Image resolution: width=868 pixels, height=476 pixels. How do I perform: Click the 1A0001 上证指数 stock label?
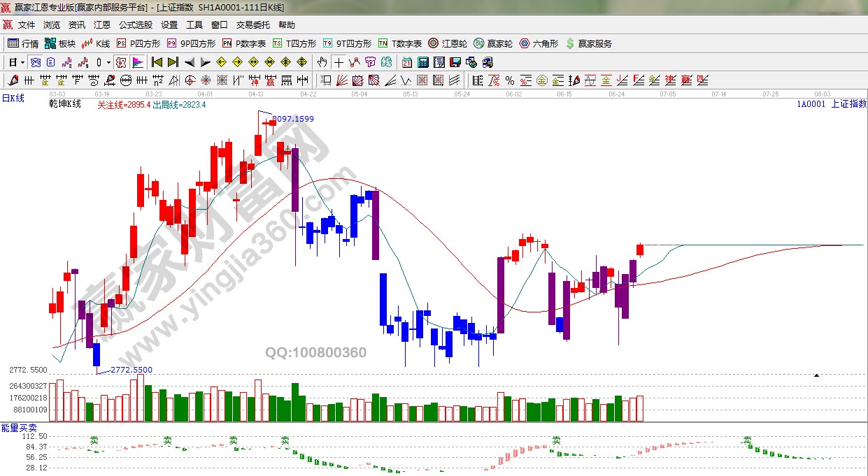tap(830, 104)
